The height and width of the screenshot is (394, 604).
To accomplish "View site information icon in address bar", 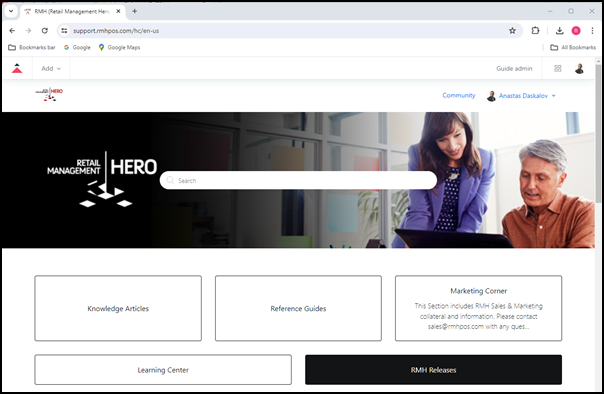I will (x=64, y=30).
